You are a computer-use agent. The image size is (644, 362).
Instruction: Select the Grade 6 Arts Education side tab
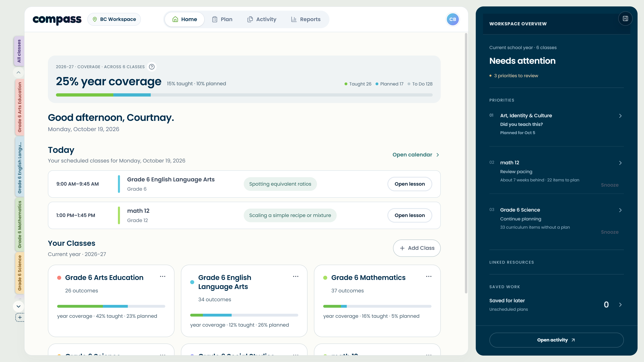[x=20, y=107]
